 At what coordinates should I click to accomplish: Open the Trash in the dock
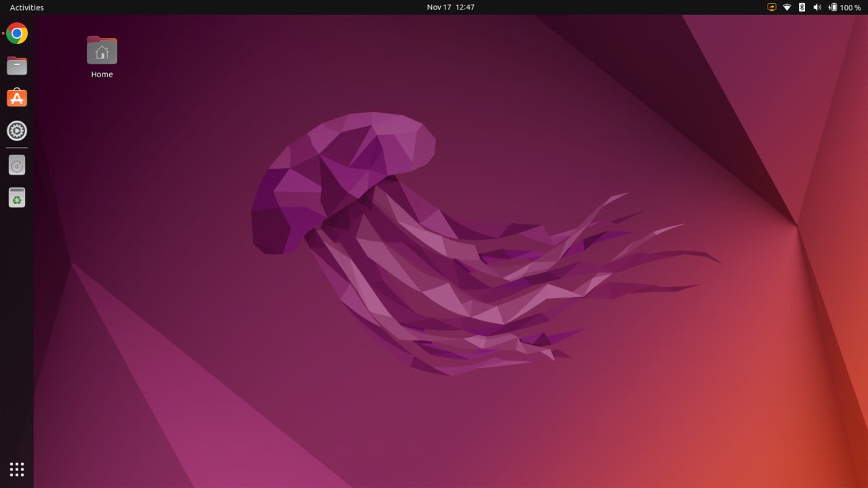(17, 198)
